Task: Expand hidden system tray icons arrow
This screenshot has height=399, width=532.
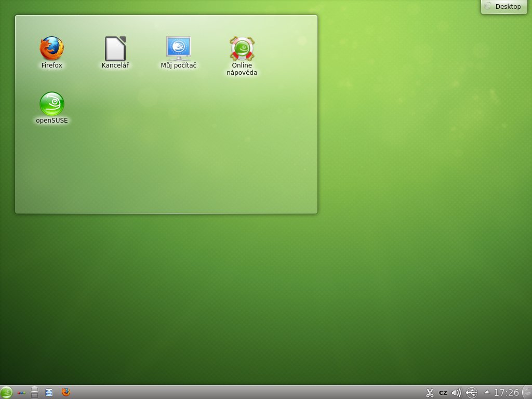Action: pyautogui.click(x=487, y=392)
